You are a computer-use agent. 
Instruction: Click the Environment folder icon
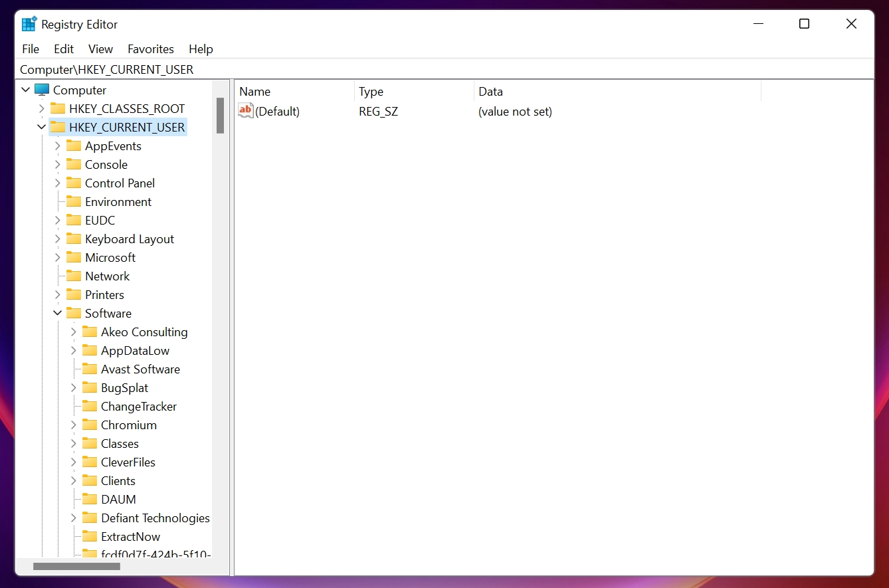click(74, 201)
